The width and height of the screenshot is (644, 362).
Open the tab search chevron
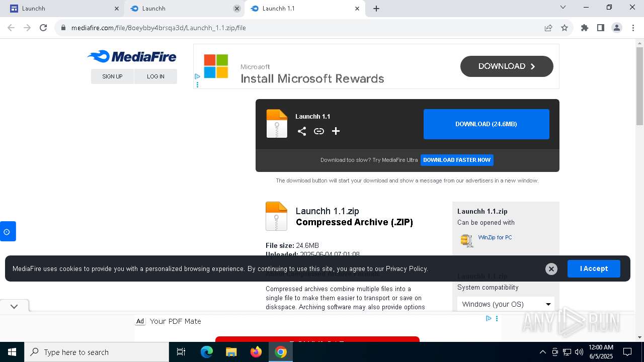563,8
